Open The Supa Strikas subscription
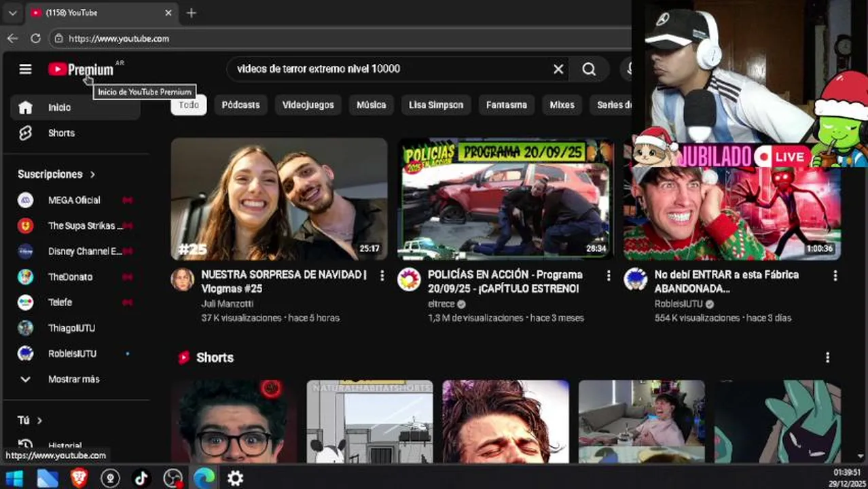This screenshot has width=868, height=489. 75,225
